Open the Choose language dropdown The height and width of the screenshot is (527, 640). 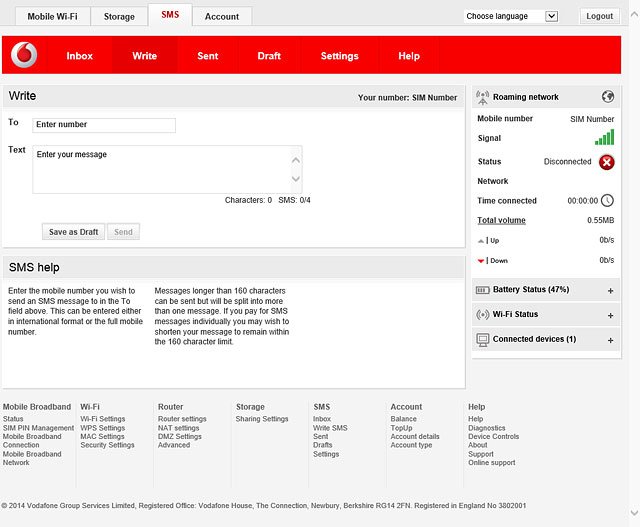point(511,16)
